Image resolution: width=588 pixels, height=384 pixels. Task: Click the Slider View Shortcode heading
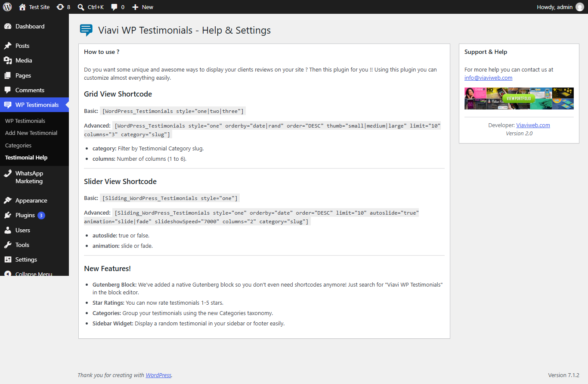(x=120, y=181)
